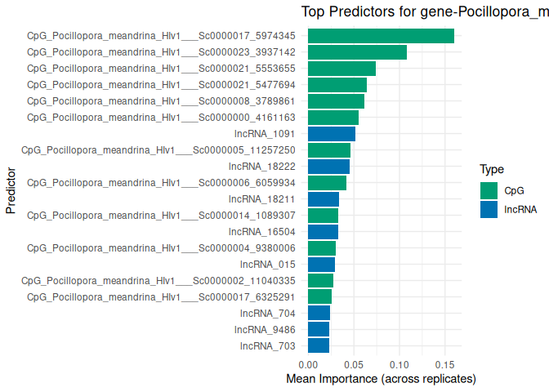The image size is (549, 392).
Task: Click the blue lncRNA legend swatch
Action: (x=489, y=209)
